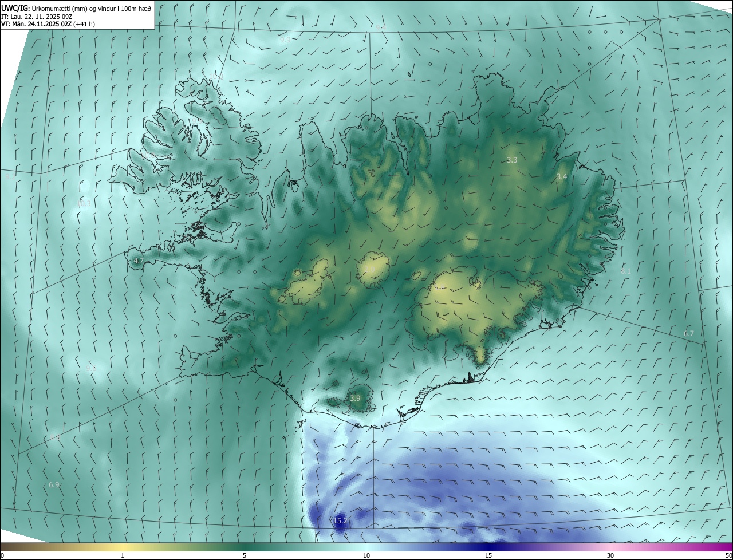Click the 50 tick label on the color scale
The width and height of the screenshot is (733, 560).
(728, 555)
